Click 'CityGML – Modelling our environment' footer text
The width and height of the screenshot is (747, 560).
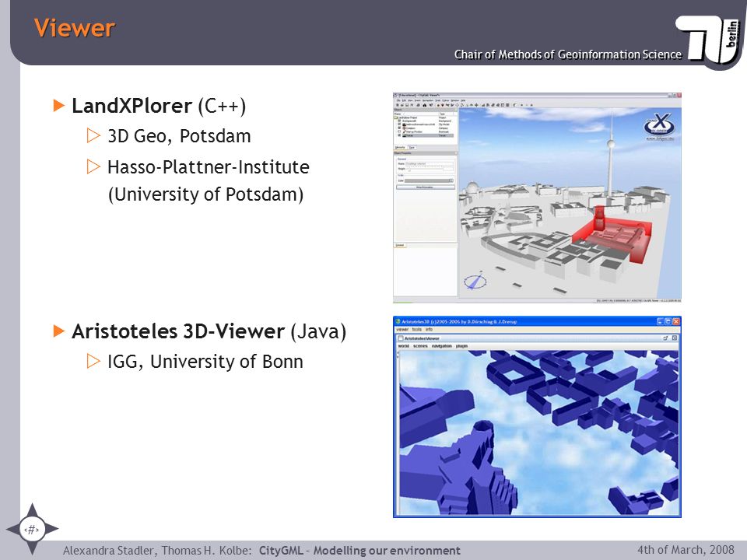[359, 551]
